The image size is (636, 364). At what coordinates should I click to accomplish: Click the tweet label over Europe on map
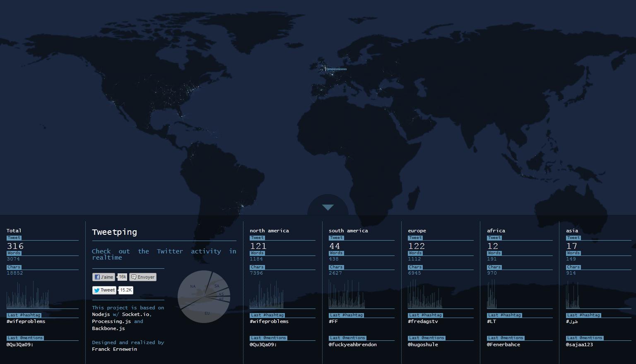(x=336, y=69)
